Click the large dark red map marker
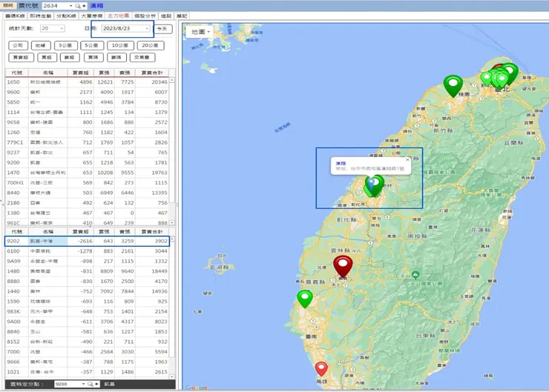This screenshot has height=392, width=549. pyautogui.click(x=342, y=265)
